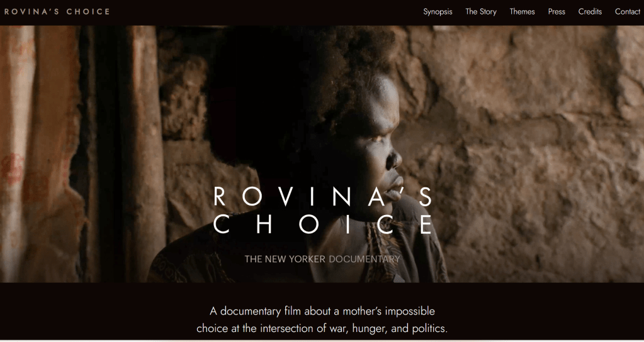Click the line "A documentary film about a mother's impossible"
This screenshot has height=342, width=644.
point(322,311)
